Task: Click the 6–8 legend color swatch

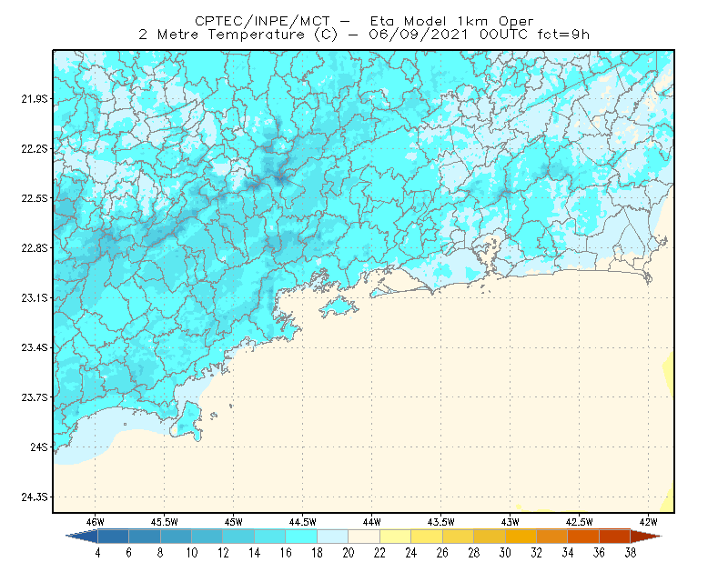Action: pyautogui.click(x=145, y=536)
